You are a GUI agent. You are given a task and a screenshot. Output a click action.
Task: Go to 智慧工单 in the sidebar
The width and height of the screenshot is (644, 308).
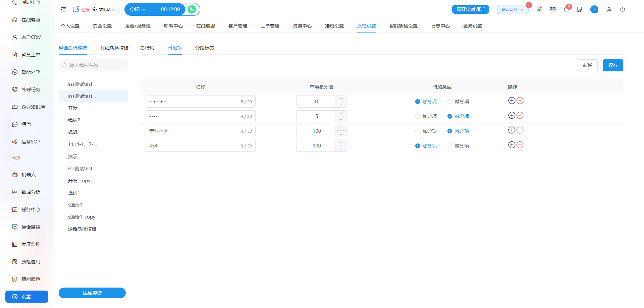pyautogui.click(x=27, y=55)
